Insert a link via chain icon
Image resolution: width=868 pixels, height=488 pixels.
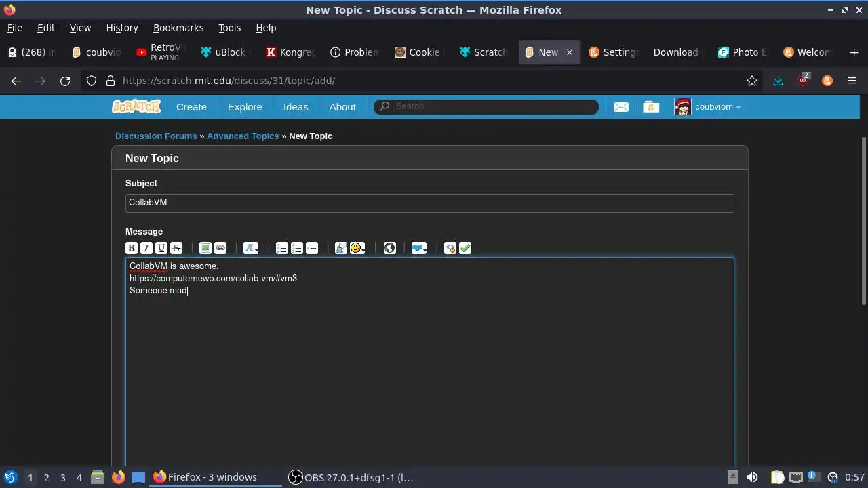coord(220,248)
